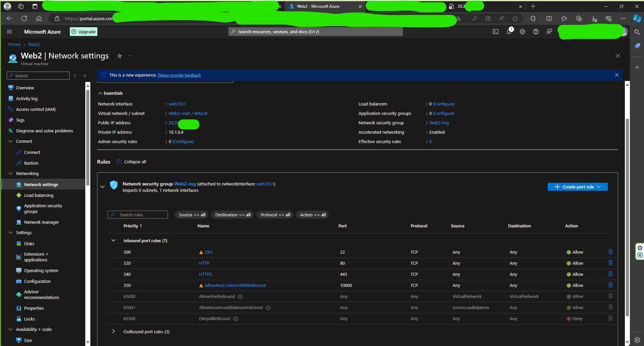Dismiss the new experience banner
644x346 pixels.
617,75
